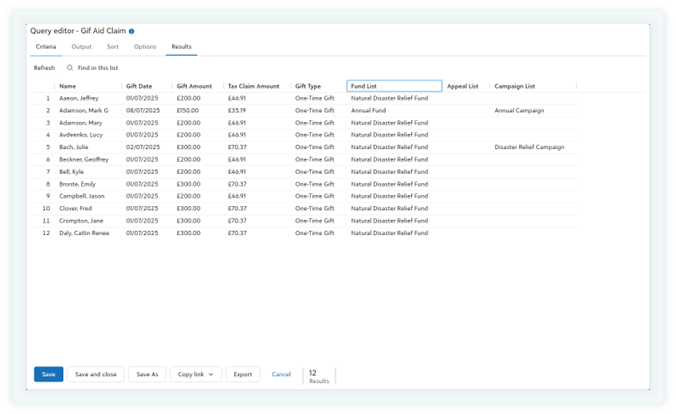
Task: Click the Save button
Action: click(x=49, y=374)
